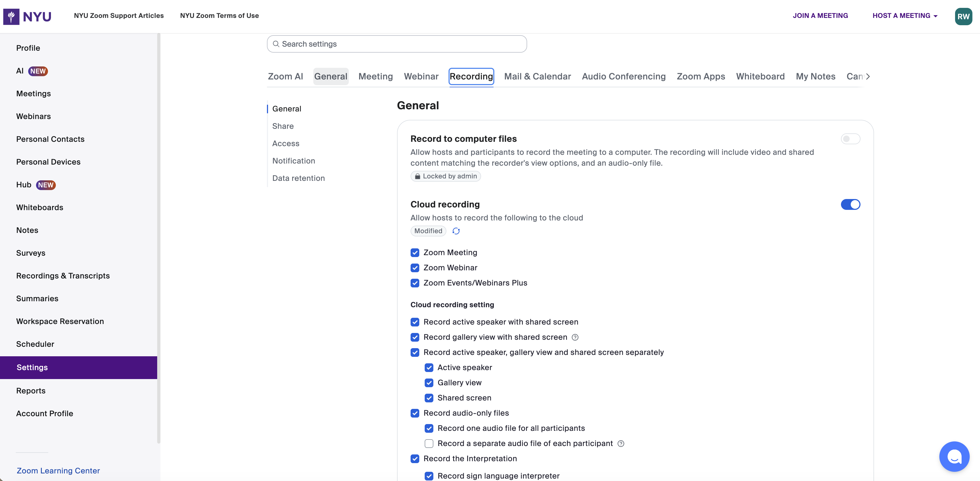The width and height of the screenshot is (980, 481).
Task: Open the My Notes tab
Action: (816, 76)
